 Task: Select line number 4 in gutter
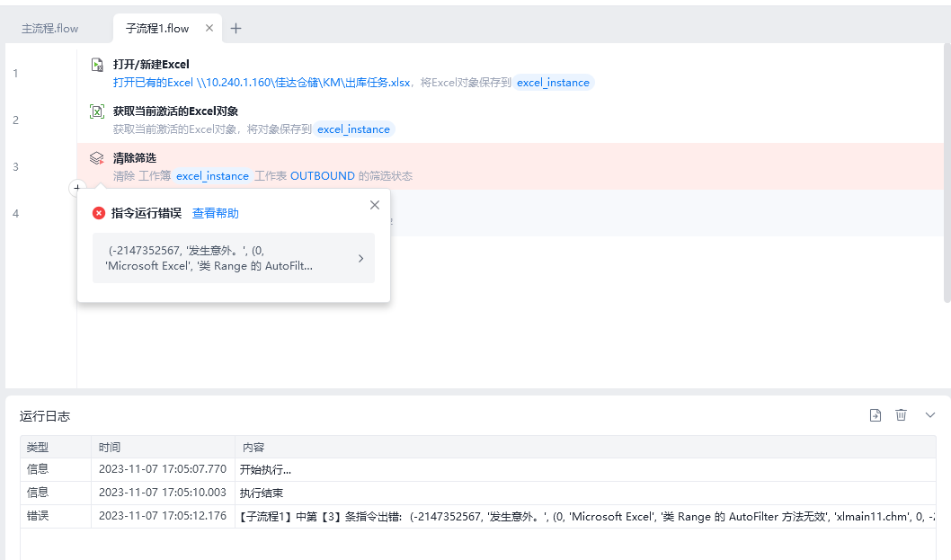[x=16, y=214]
